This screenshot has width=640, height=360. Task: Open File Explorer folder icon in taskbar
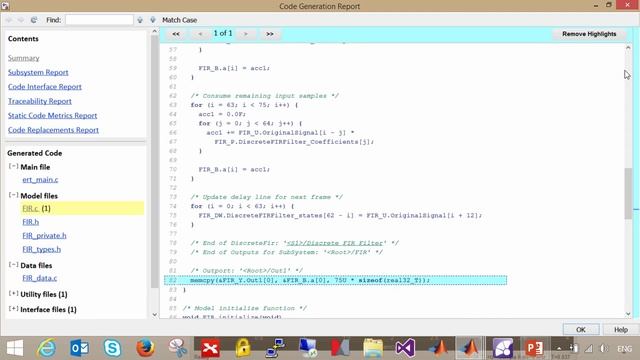(x=373, y=348)
